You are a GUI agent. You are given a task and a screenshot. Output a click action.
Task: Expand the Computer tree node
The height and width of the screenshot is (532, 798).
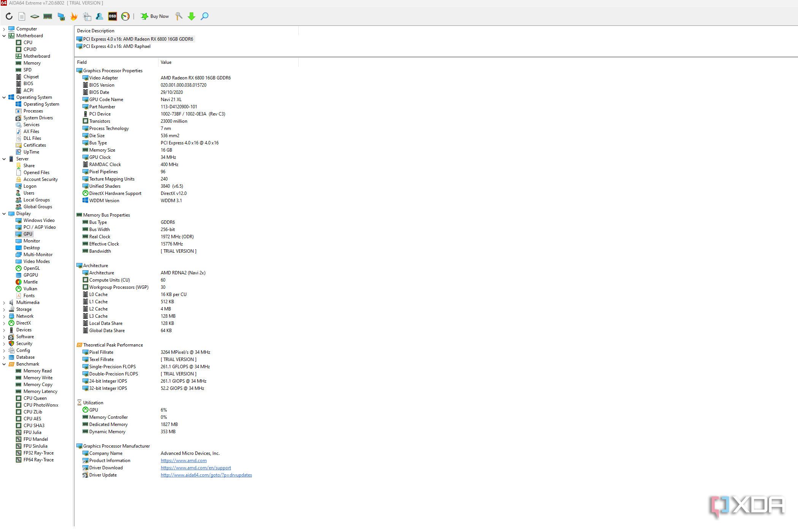(4, 29)
